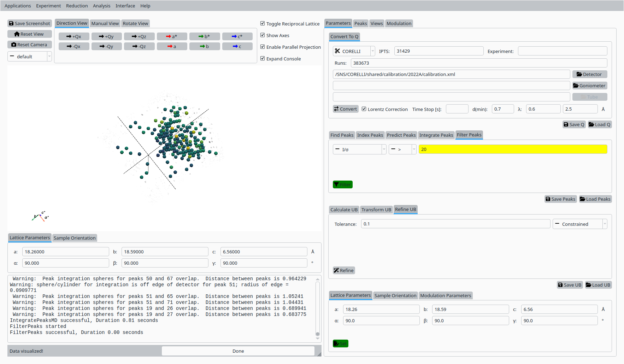
Task: Expand the I/σ filter criterion dropdown
Action: pyautogui.click(x=359, y=149)
